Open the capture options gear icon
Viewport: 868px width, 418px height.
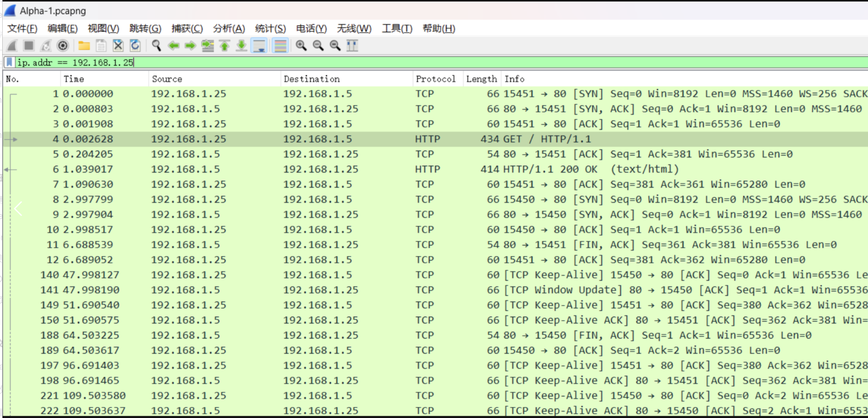(x=63, y=45)
